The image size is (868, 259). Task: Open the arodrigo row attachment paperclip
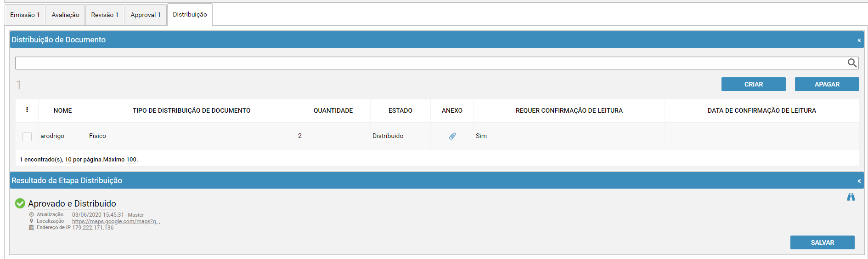click(452, 136)
